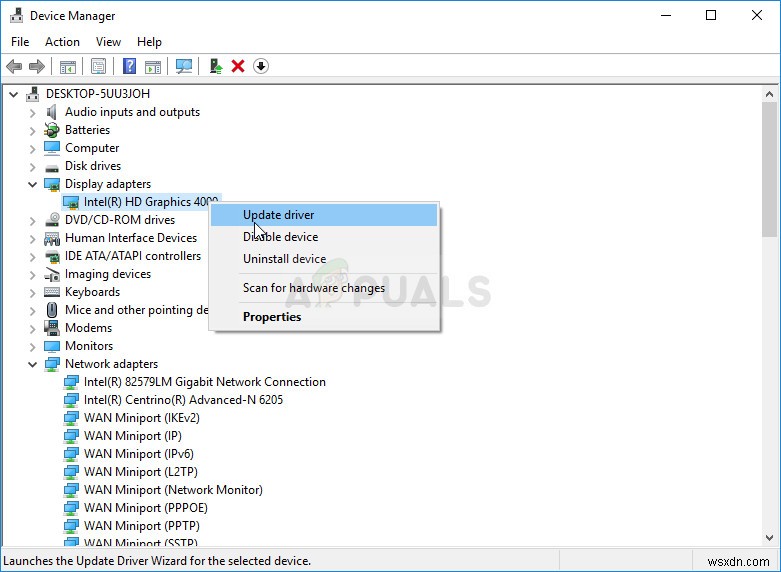Open the Help menu
This screenshot has width=781, height=572.
[x=149, y=42]
